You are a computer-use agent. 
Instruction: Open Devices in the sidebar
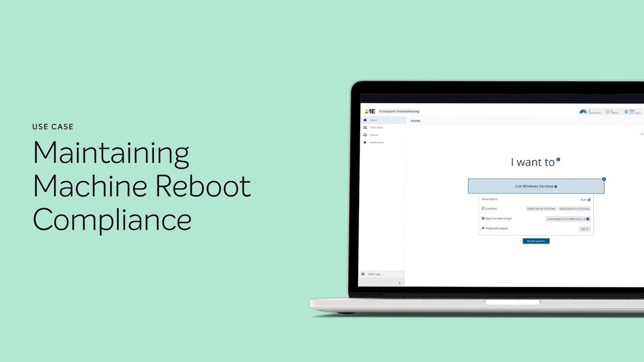[x=383, y=135]
